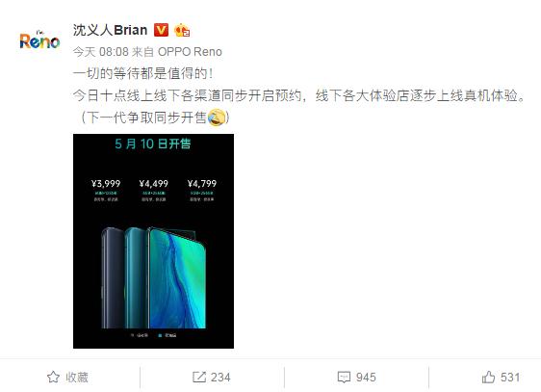The image size is (541, 392).
Task: Click the phones picture in the poster
Action: point(154,277)
